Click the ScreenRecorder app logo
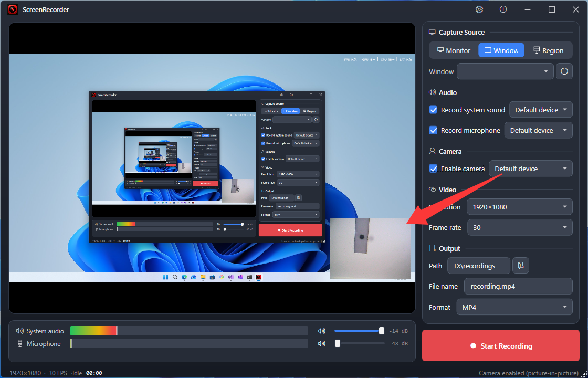 pyautogui.click(x=13, y=9)
